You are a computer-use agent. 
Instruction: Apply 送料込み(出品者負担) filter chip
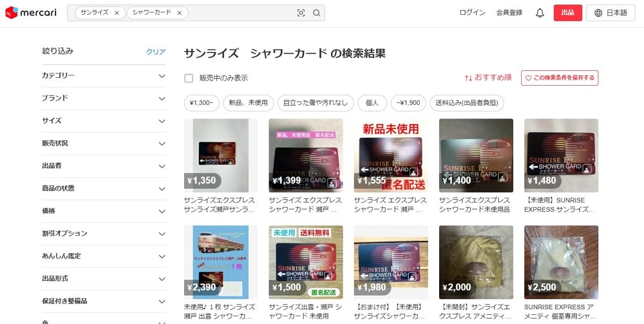[466, 103]
